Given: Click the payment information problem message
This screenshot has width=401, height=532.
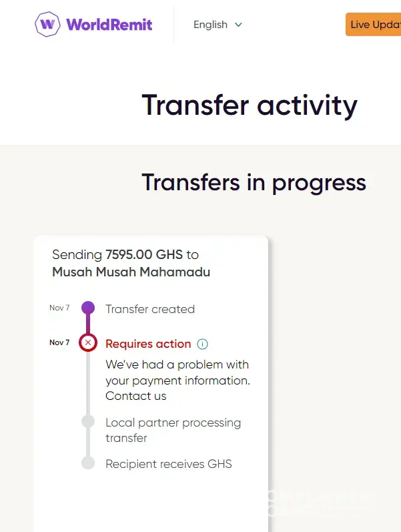Looking at the screenshot, I should pos(177,372).
